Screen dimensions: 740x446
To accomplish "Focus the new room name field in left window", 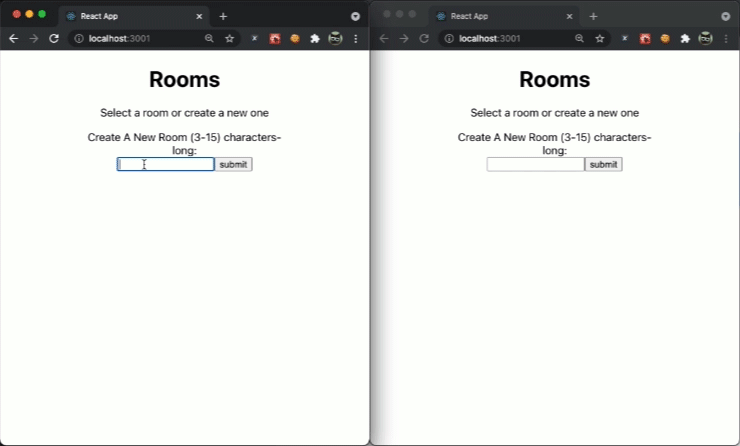I will (x=166, y=164).
